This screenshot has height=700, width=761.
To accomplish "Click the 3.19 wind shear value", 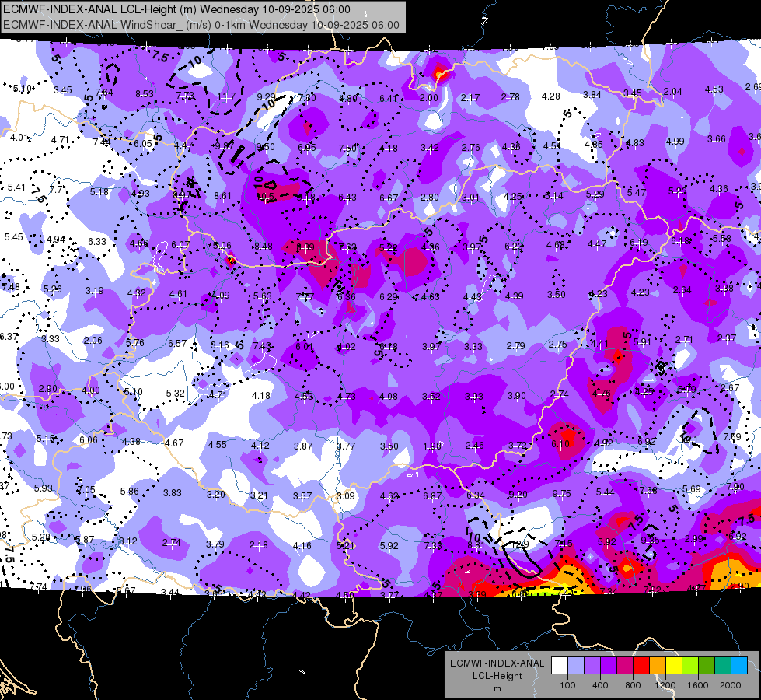I will tap(95, 290).
